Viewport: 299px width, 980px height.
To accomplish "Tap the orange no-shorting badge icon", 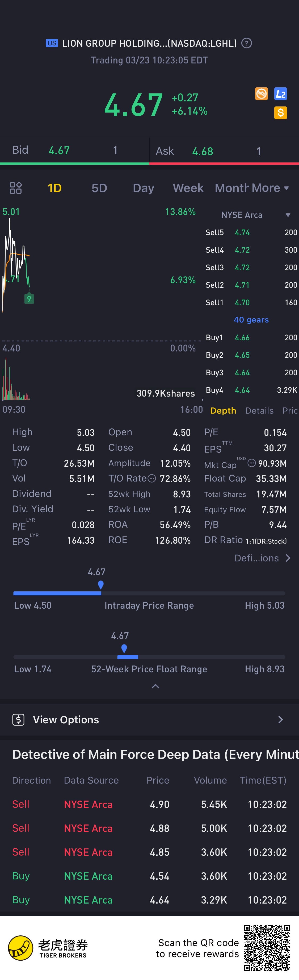I will click(x=261, y=94).
